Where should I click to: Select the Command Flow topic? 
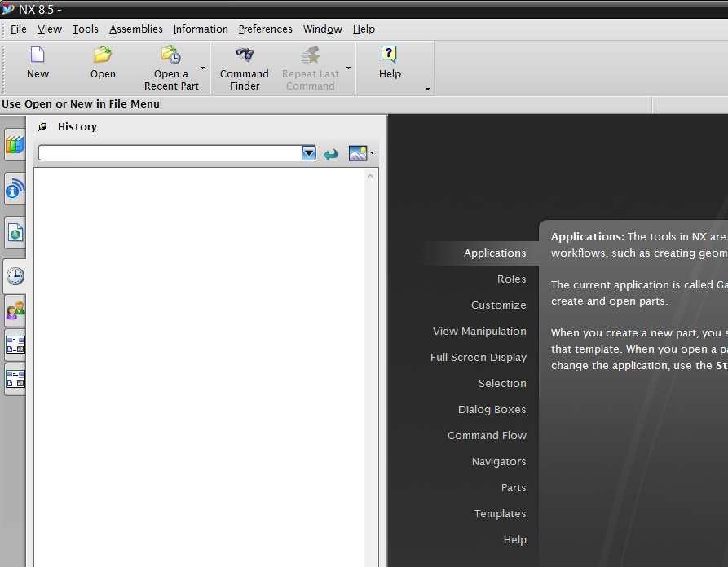coord(487,435)
